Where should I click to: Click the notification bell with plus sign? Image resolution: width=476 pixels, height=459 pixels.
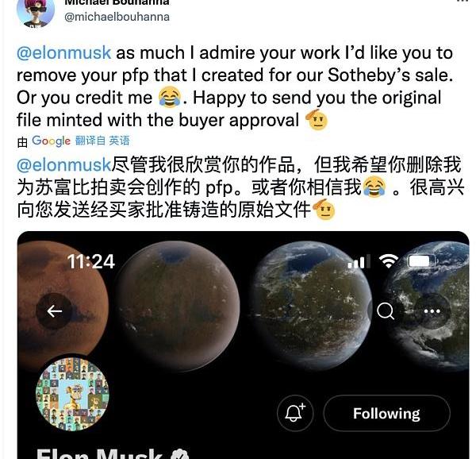(295, 413)
